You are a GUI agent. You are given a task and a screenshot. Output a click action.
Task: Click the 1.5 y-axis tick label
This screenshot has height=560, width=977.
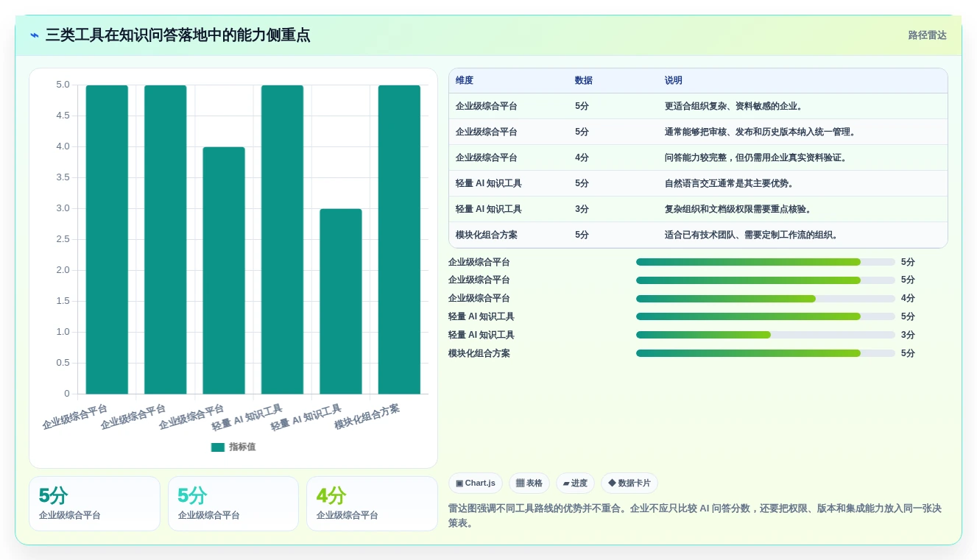coord(63,301)
